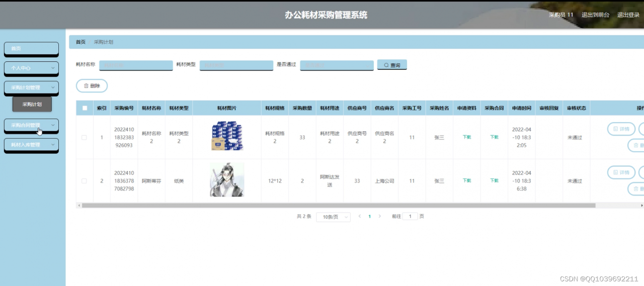Click the 耗材规格 column header

pyautogui.click(x=275, y=108)
